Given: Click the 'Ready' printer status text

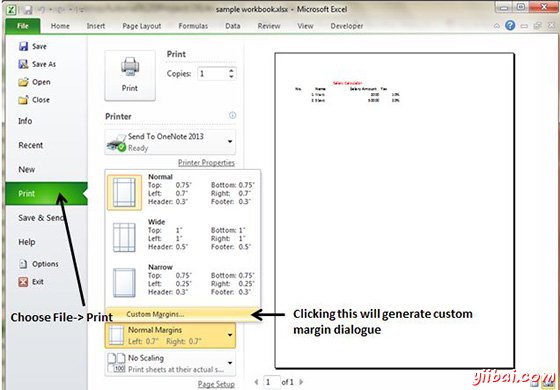Looking at the screenshot, I should pos(138,148).
